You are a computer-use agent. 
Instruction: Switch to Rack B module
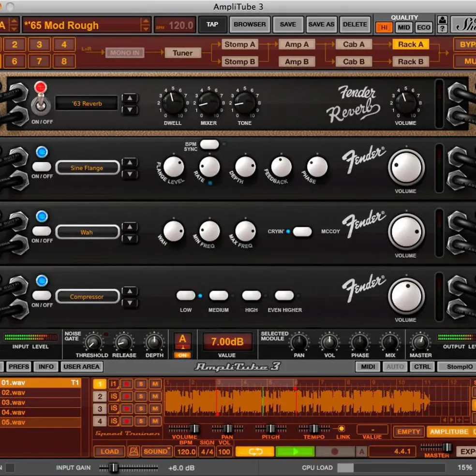tap(411, 62)
